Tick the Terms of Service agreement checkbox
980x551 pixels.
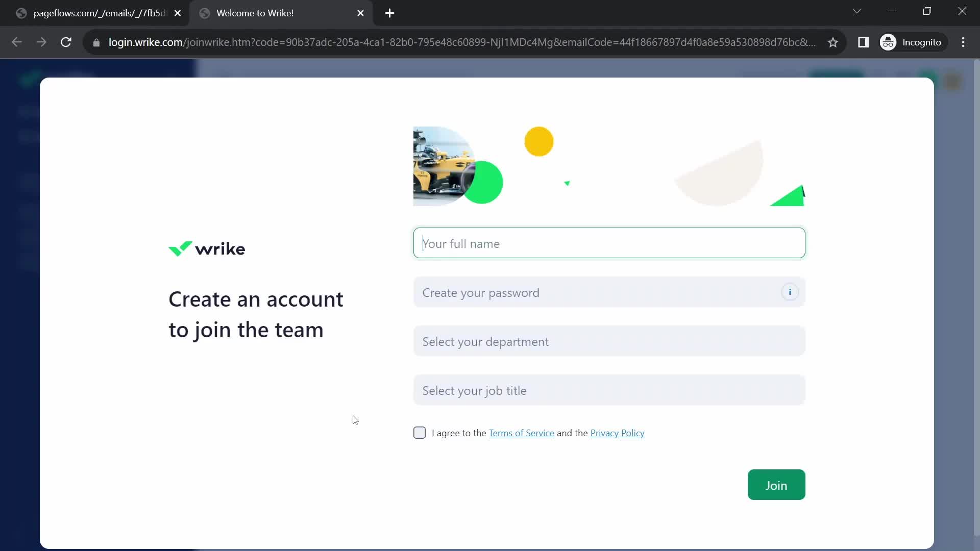(420, 433)
